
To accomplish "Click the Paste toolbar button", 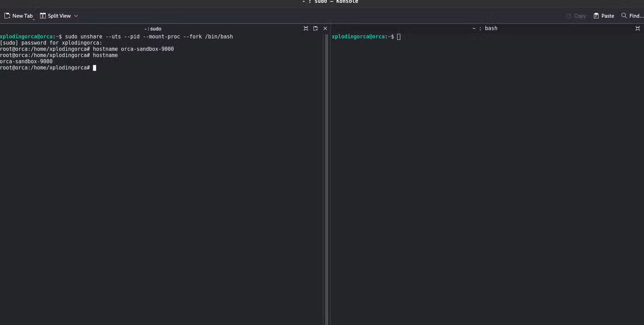I will point(604,16).
